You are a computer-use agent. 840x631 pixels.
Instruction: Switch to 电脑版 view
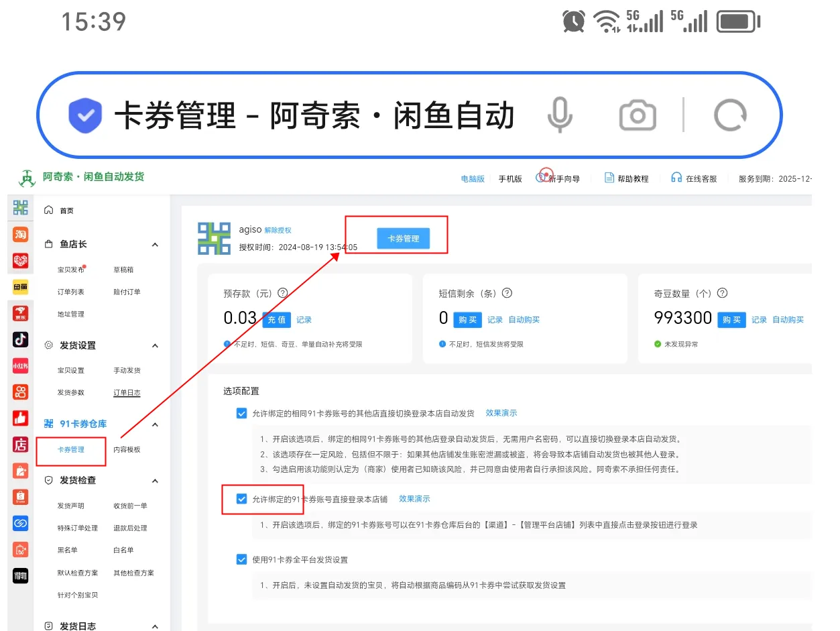click(x=473, y=179)
